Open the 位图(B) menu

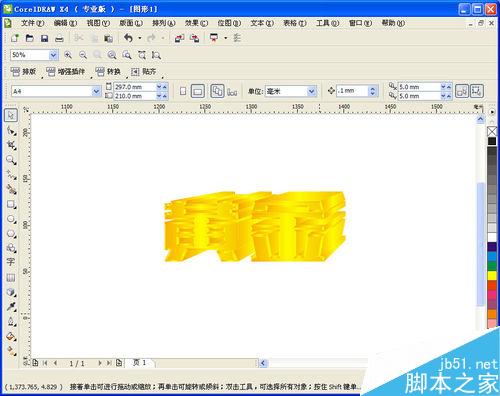229,23
